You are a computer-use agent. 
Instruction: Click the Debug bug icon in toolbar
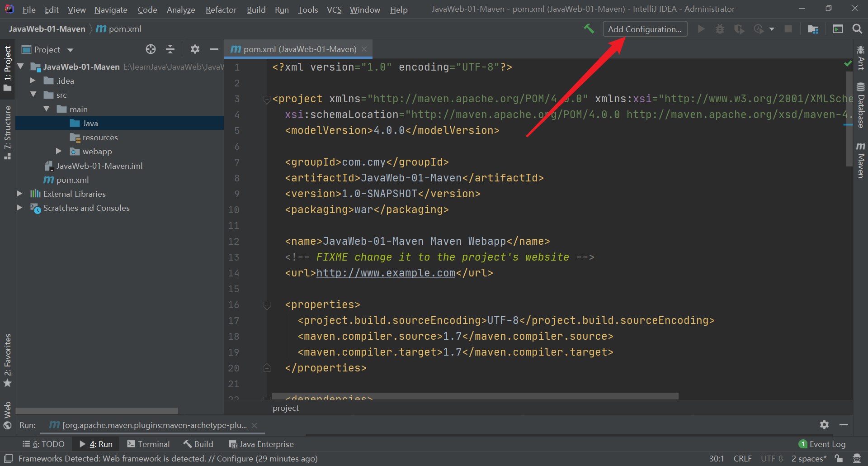click(x=720, y=29)
